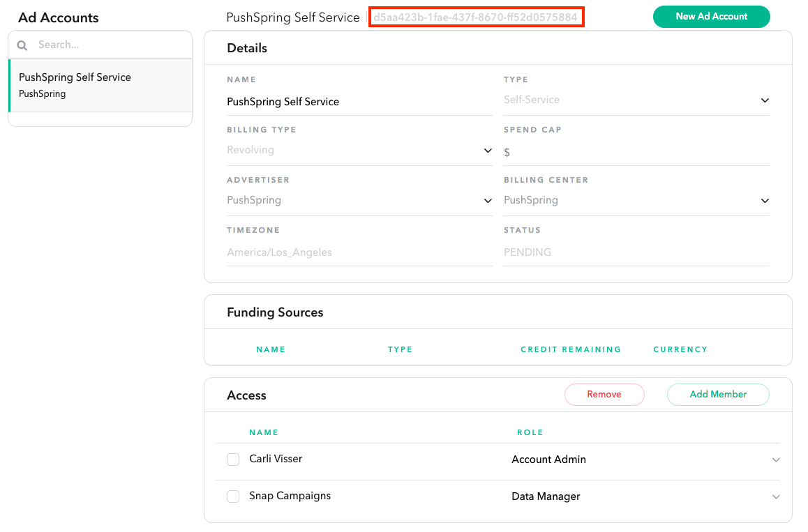Click the Remove button in Access
Viewport: 808px width, 532px height.
pyautogui.click(x=604, y=395)
